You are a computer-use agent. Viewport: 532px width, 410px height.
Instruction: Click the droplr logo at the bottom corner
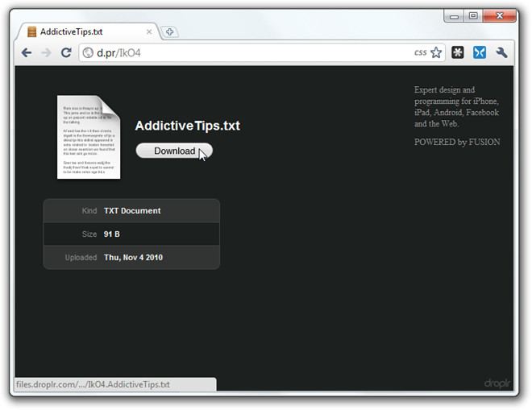(x=497, y=383)
